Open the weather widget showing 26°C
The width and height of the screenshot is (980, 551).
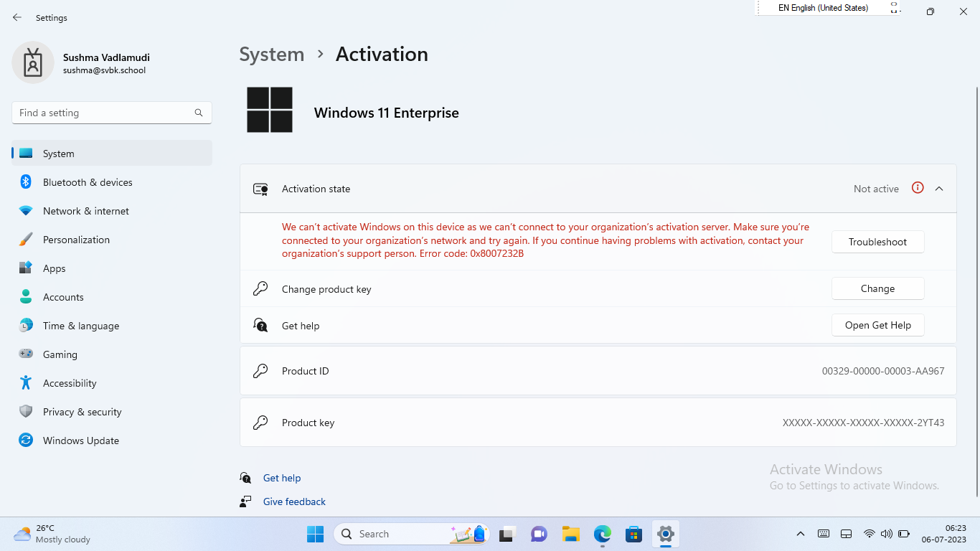coord(52,534)
